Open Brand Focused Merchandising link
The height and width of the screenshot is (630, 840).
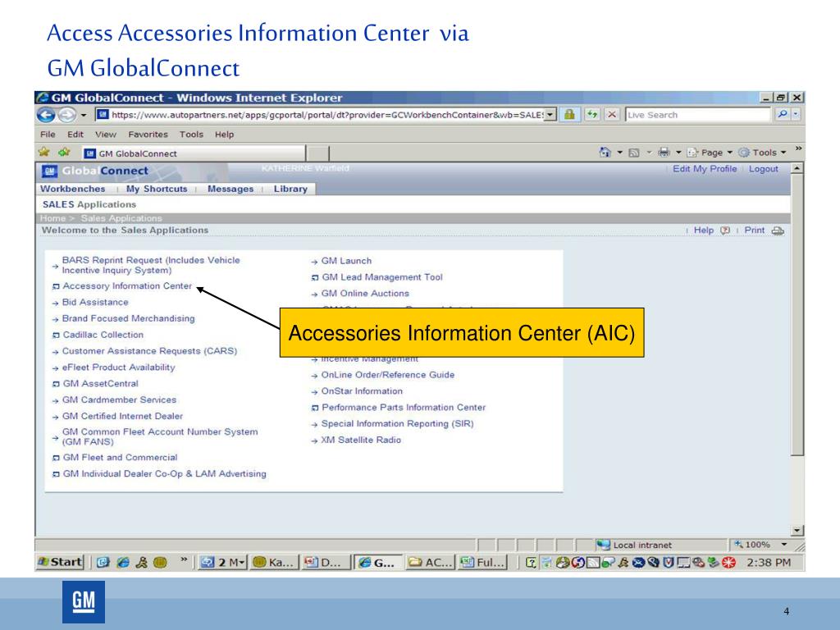point(128,318)
